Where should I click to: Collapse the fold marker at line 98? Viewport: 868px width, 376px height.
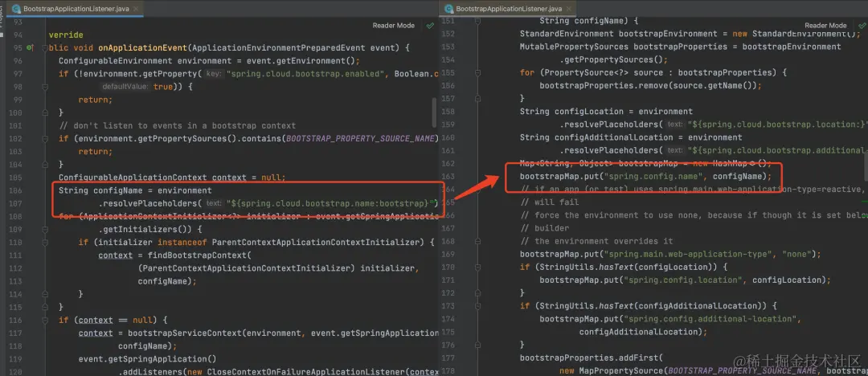pos(45,87)
